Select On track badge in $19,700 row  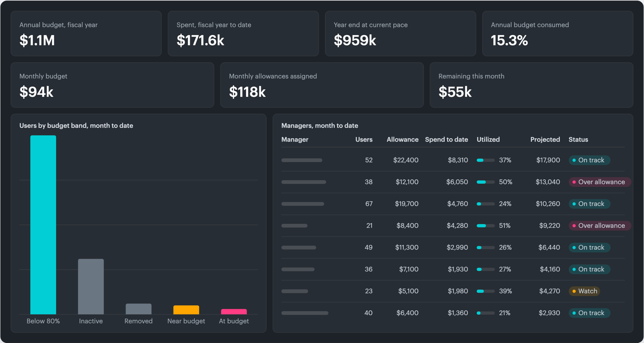tap(589, 204)
